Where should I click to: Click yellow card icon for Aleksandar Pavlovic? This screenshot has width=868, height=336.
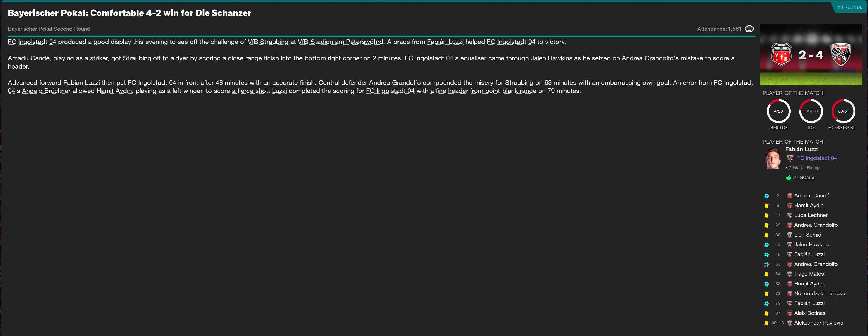767,323
